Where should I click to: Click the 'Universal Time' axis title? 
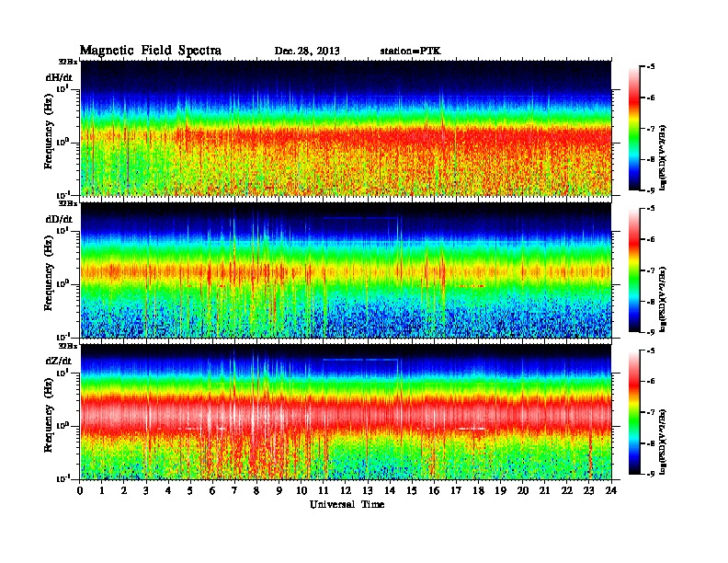coord(347,504)
